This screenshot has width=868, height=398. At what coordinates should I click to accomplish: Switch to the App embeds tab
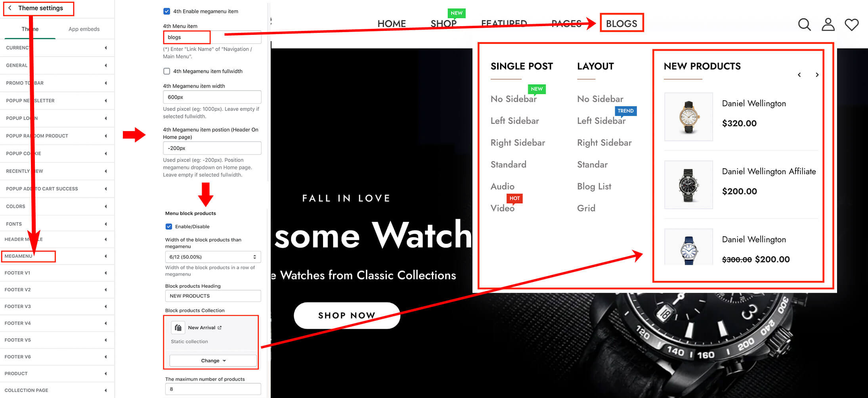click(x=84, y=29)
